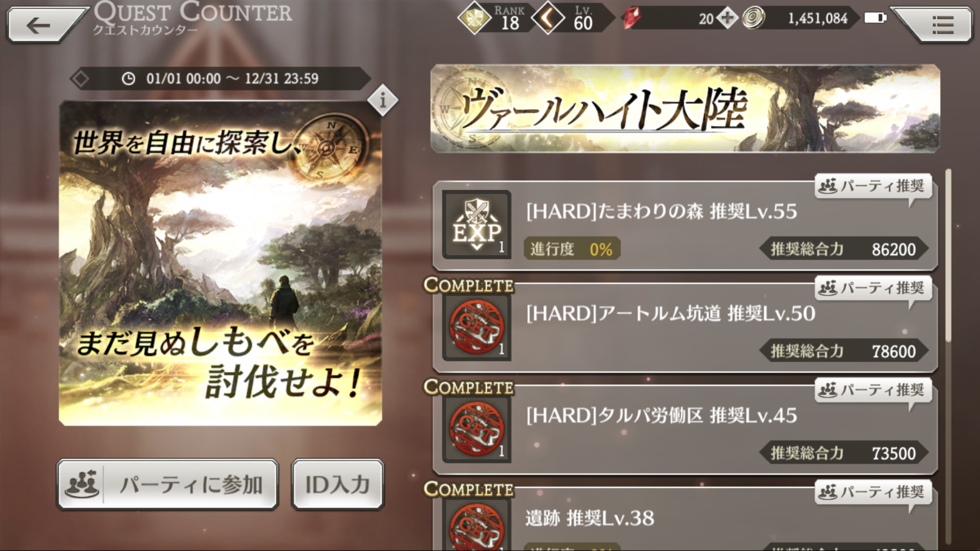980x551 pixels.
Task: Tap the plus icon to add gems
Action: click(727, 19)
